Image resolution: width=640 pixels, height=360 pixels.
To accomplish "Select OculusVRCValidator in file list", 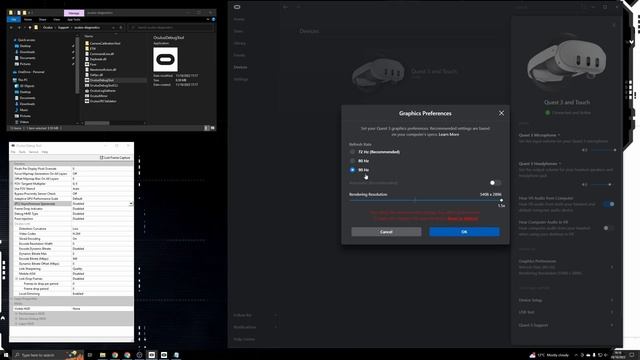I will click(x=103, y=101).
